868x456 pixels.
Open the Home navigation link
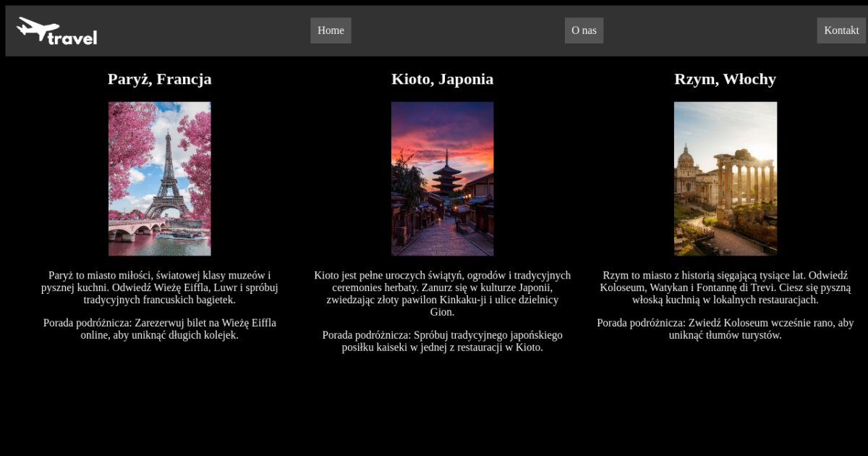pyautogui.click(x=331, y=30)
